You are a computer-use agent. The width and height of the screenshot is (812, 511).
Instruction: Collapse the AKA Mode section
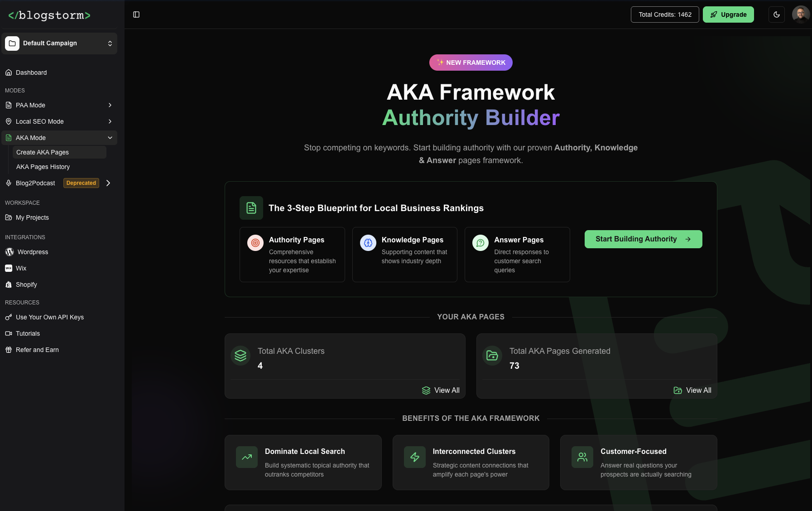tap(110, 138)
